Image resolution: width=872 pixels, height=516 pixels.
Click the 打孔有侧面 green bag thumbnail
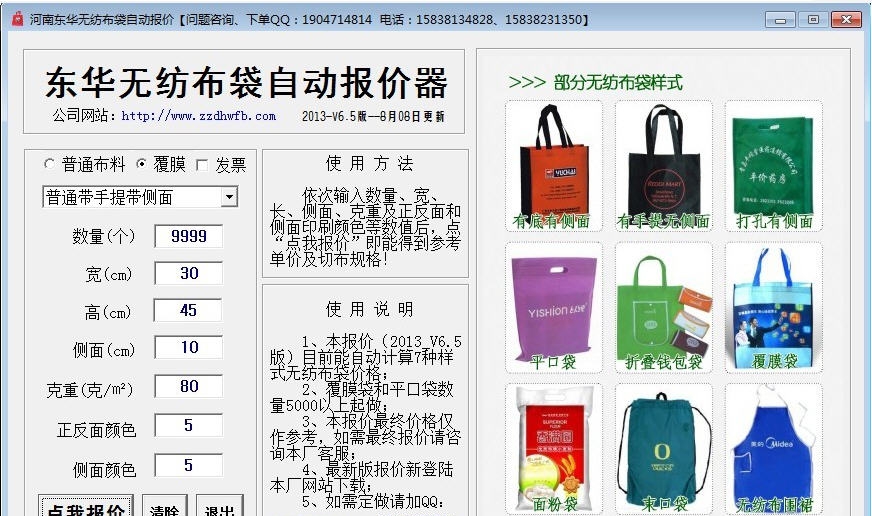(774, 166)
